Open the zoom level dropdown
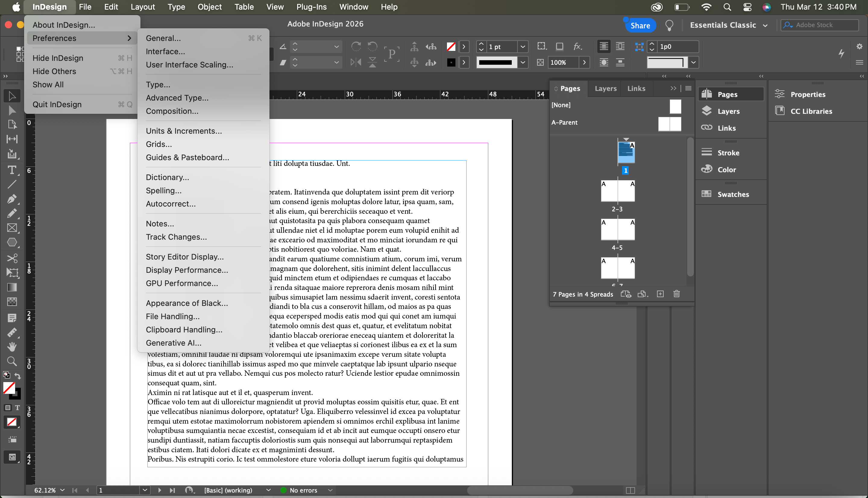The width and height of the screenshot is (868, 498). click(62, 490)
